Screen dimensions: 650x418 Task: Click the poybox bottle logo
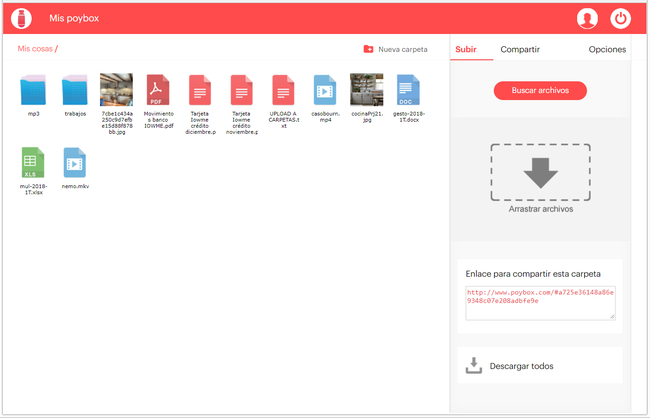21,19
